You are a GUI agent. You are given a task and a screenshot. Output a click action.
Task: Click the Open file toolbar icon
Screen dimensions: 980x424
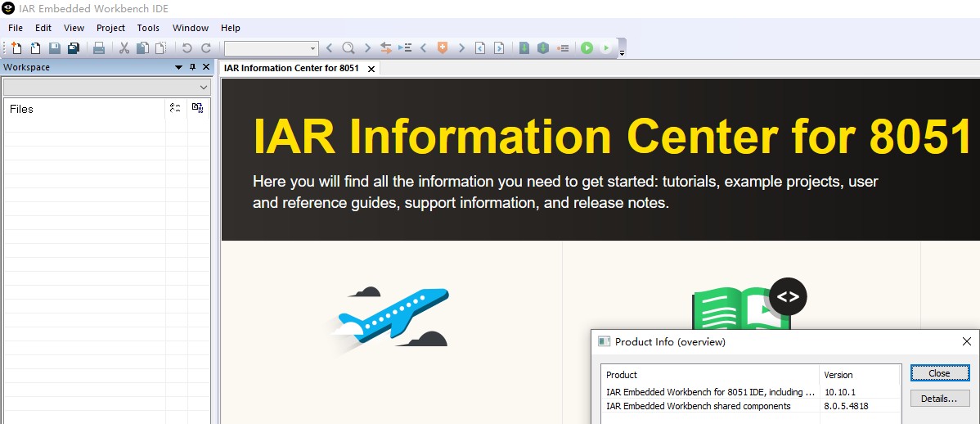pos(36,48)
